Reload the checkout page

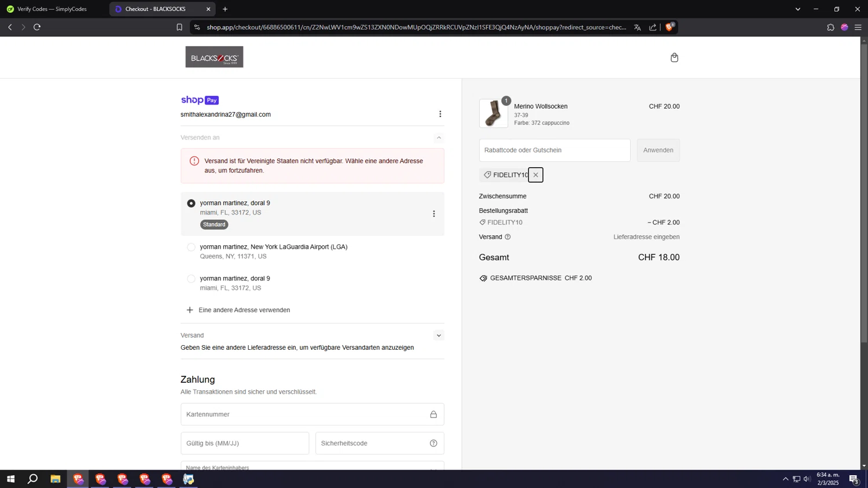tap(37, 27)
